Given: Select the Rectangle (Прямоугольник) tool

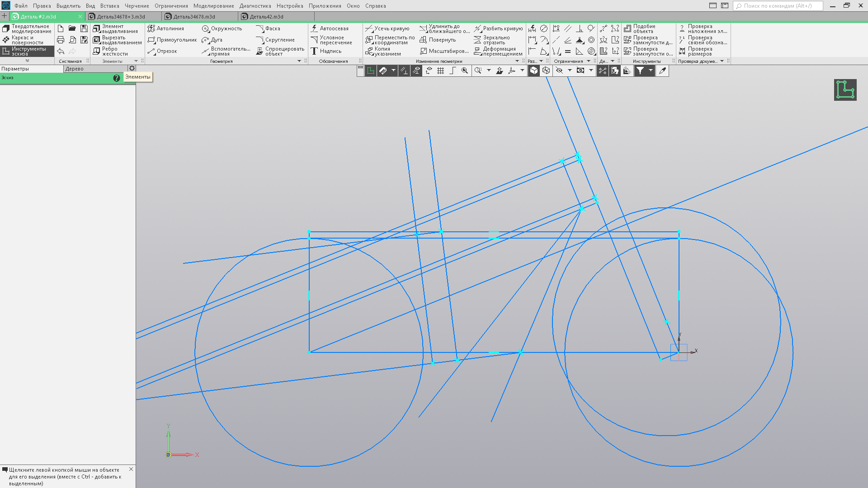Looking at the screenshot, I should pos(172,40).
